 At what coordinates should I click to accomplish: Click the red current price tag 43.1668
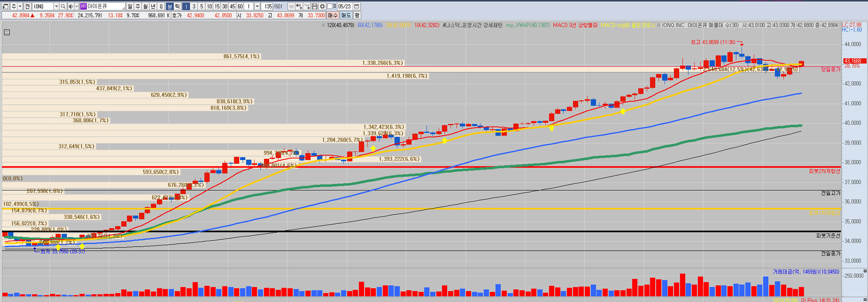click(x=854, y=61)
